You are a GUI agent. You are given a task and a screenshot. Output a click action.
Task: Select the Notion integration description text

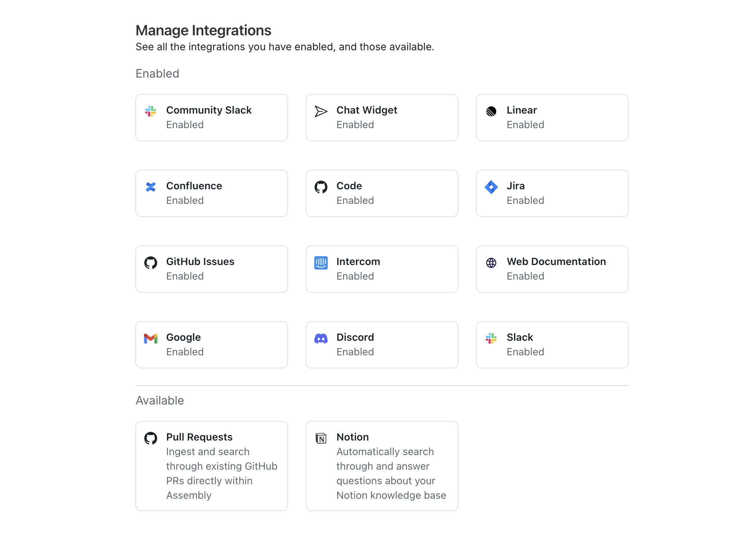(x=391, y=473)
